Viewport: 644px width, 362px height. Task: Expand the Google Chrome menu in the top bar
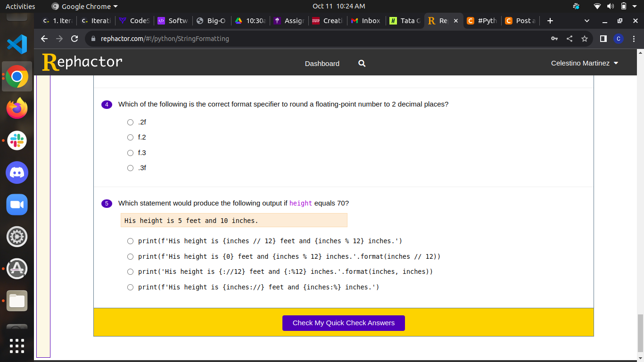(x=84, y=6)
